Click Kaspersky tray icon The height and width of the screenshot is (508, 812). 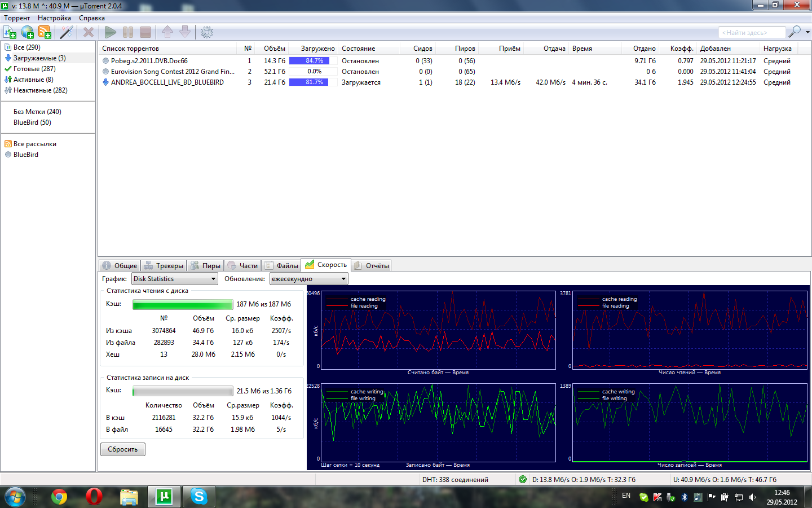point(657,497)
